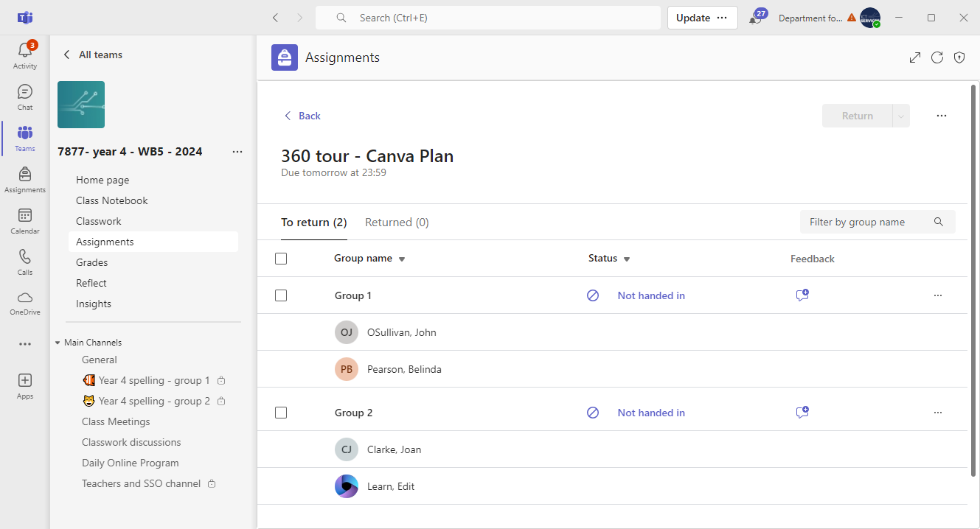Show more apps ellipsis in app bar
Screen dimensions: 980x529
point(25,344)
